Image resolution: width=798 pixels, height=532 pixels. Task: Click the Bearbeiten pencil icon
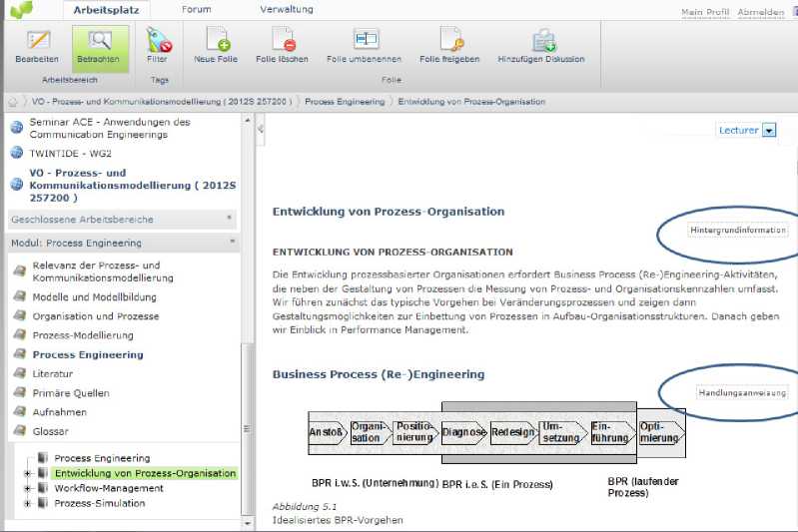coord(38,41)
